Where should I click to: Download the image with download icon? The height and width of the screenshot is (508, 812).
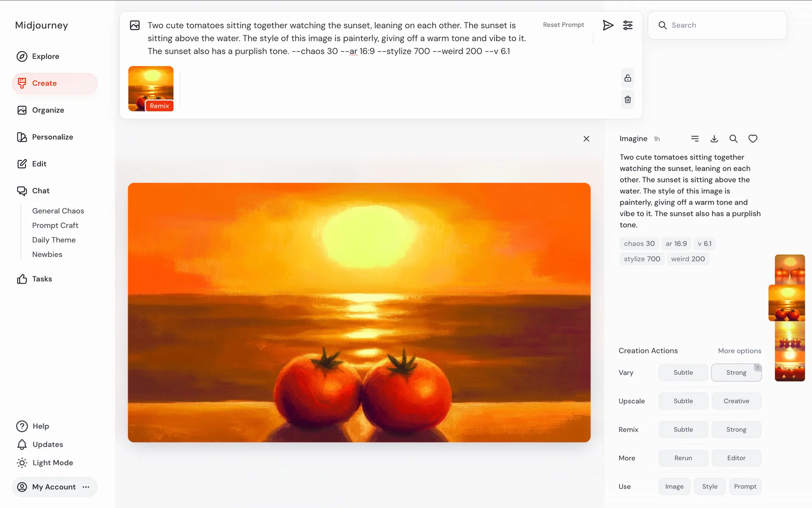point(714,139)
